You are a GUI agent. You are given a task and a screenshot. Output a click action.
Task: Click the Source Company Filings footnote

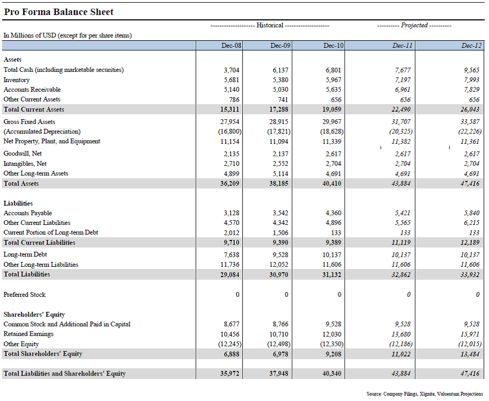tap(425, 394)
